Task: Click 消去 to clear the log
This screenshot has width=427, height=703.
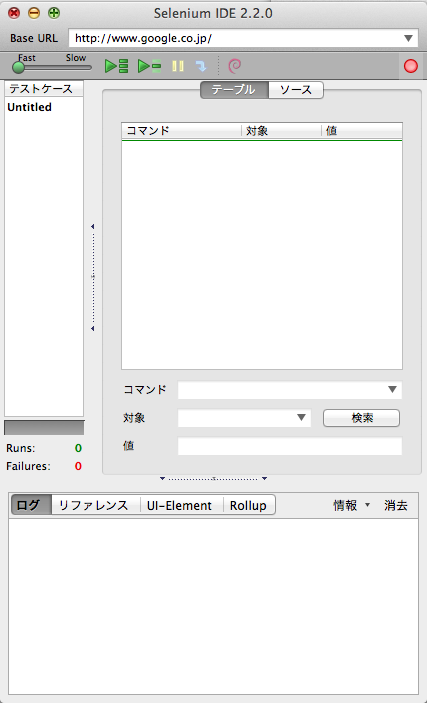Action: (396, 505)
